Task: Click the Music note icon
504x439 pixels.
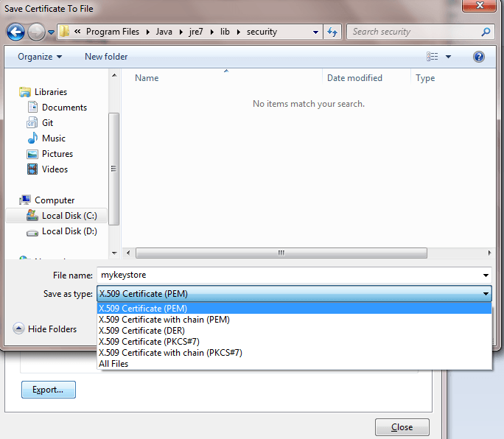Action: click(x=32, y=138)
